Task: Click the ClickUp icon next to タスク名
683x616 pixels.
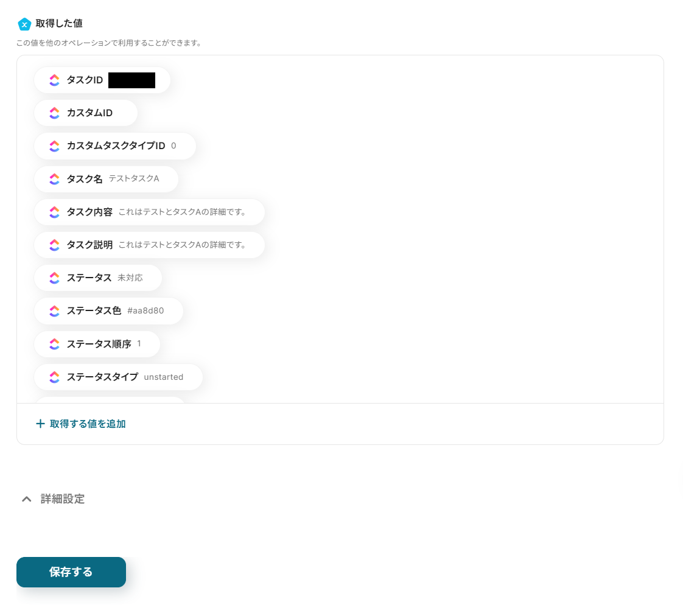Action: pyautogui.click(x=54, y=179)
